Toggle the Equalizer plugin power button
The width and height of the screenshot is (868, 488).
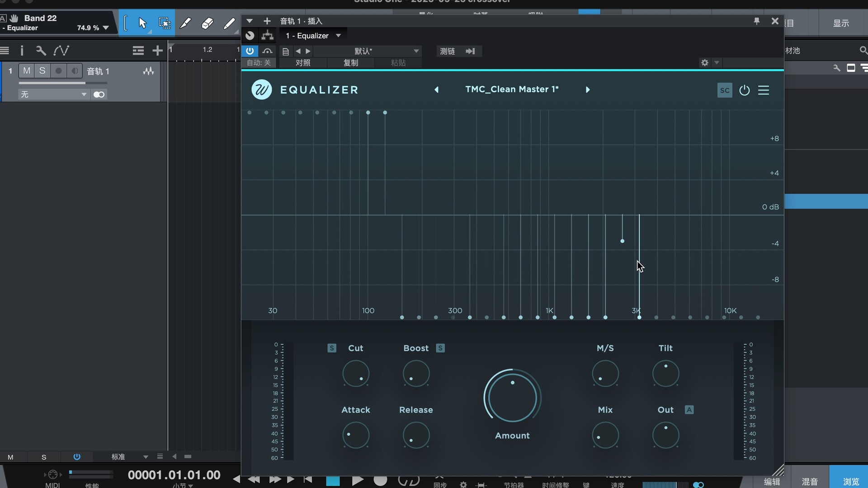click(x=744, y=90)
